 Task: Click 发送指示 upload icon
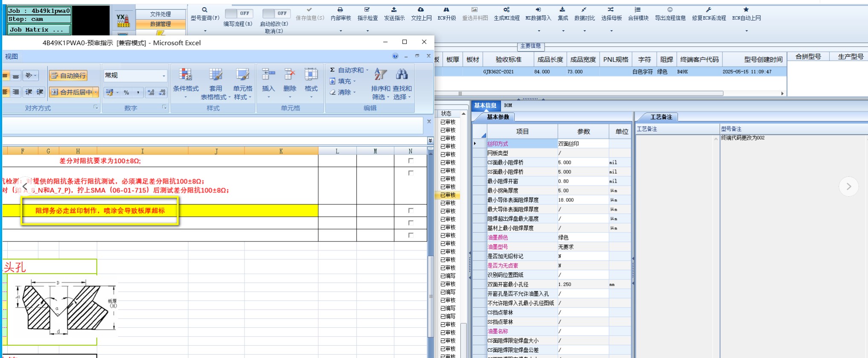point(394,9)
